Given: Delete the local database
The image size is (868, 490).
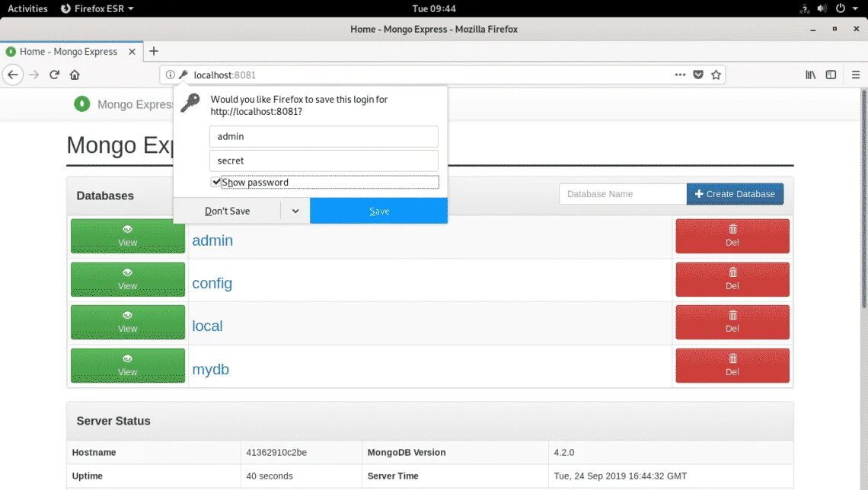Looking at the screenshot, I should tap(732, 322).
